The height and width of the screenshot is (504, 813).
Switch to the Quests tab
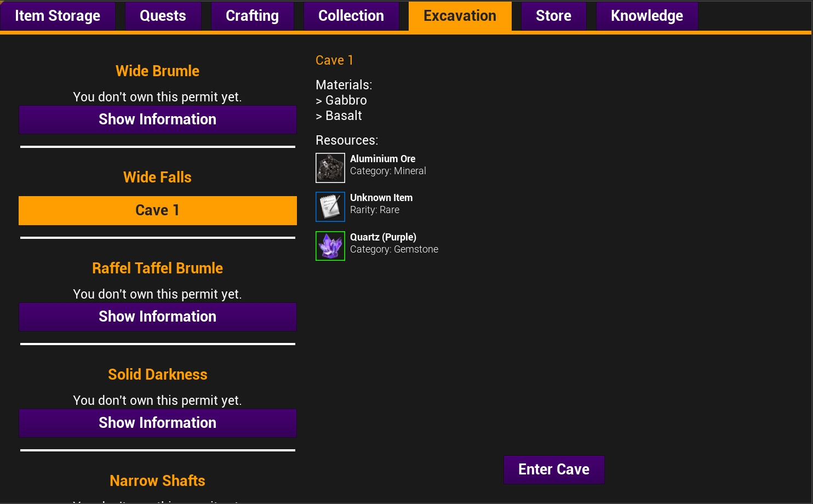pos(163,16)
